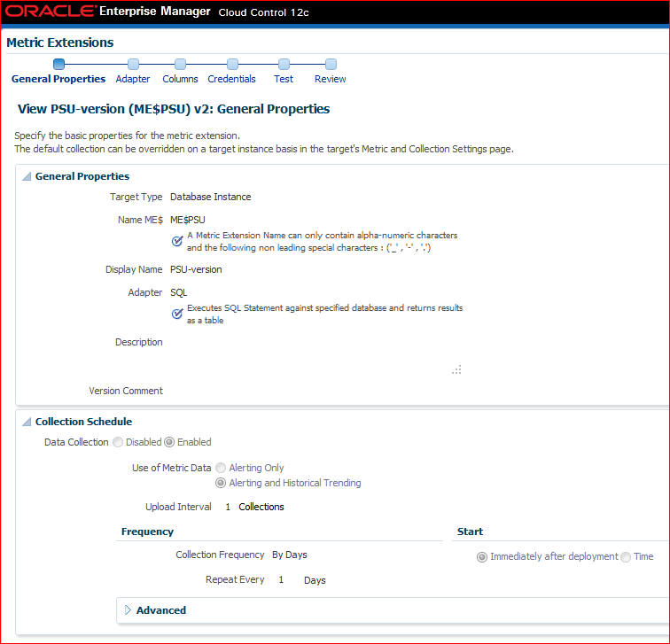
Task: Click the Description box resize grip
Action: pyautogui.click(x=456, y=369)
